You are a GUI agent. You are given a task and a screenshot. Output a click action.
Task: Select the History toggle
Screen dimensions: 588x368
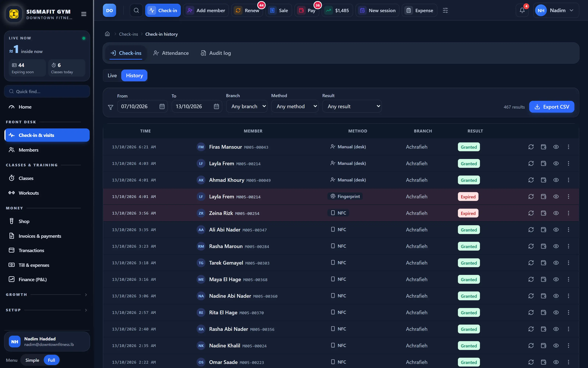click(134, 75)
